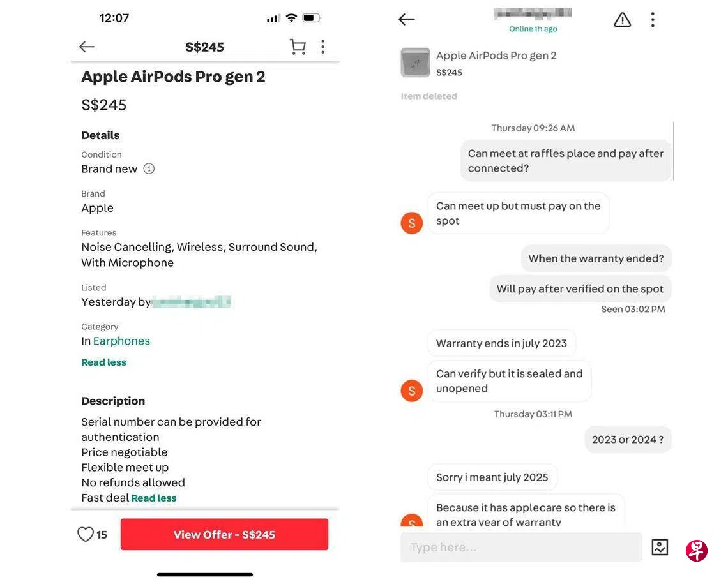This screenshot has width=728, height=582.
Task: Collapse details with Read less link
Action: (103, 362)
